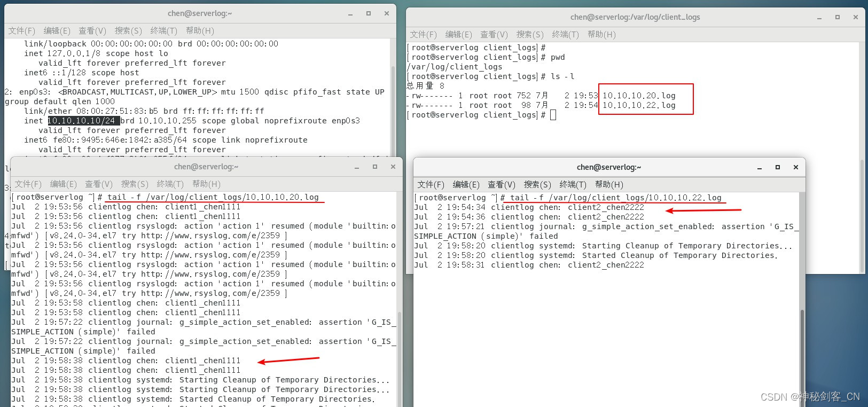Viewport: 868px width, 407px height.
Task: Close the top-left chen@serverlog terminal
Action: coord(387,13)
